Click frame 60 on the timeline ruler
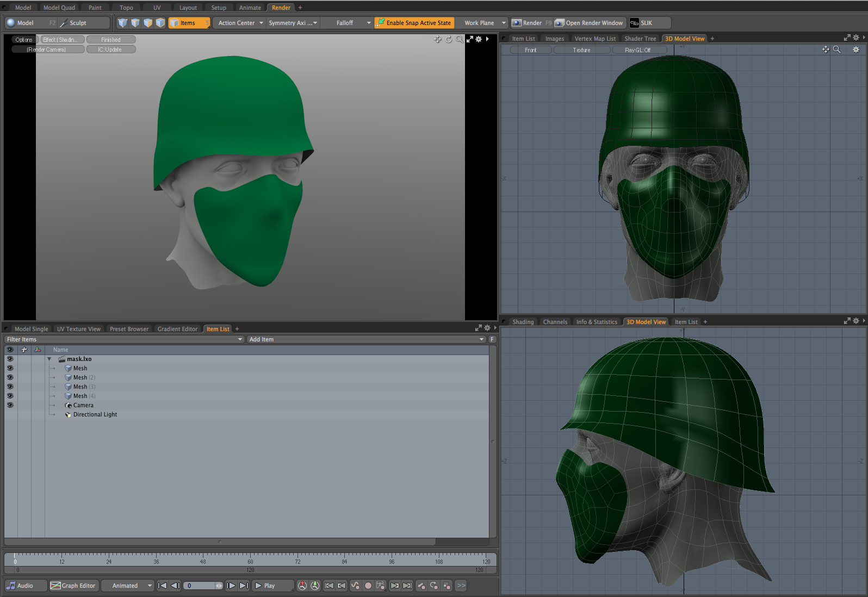Viewport: 868px width, 597px height. [250, 557]
